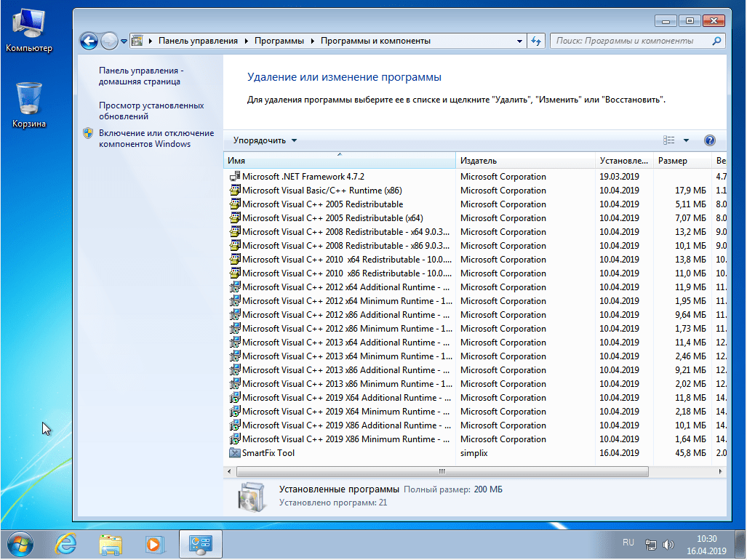Open Windows Explorer from the taskbar
Screen dimensions: 747x560
pos(110,544)
